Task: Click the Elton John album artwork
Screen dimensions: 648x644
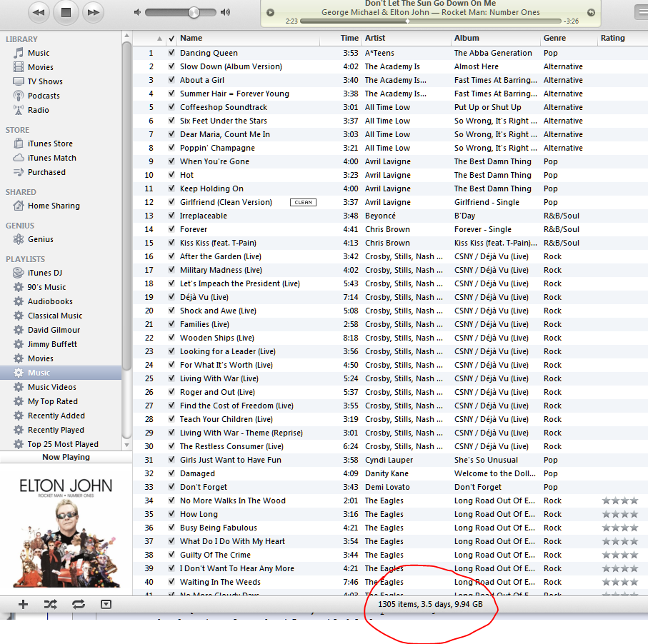Action: pyautogui.click(x=66, y=532)
